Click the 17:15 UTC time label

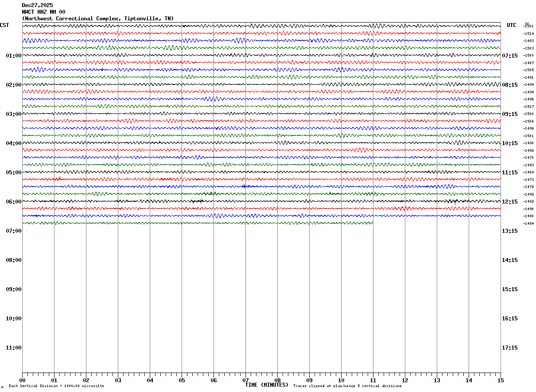point(510,348)
